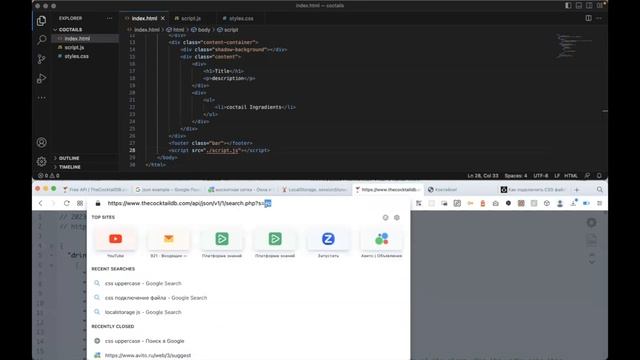
Task: Switch to the Free API TheCocktailDB browser tab
Action: point(95,189)
